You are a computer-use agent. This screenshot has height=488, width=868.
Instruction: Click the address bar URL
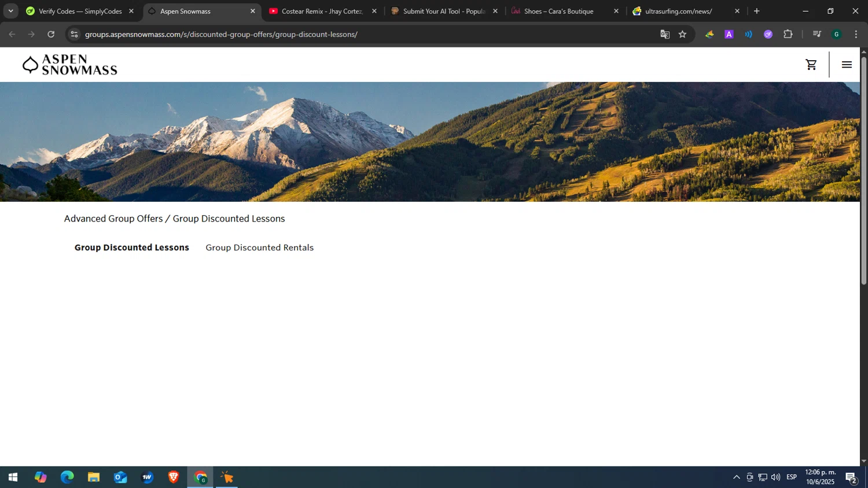coord(221,34)
